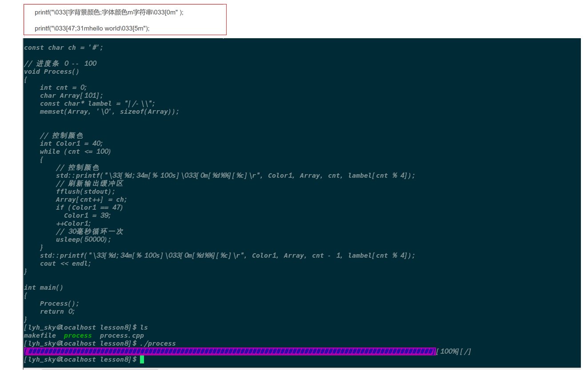
Task: Click the line "int Color1 = 40;"
Action: [72, 144]
